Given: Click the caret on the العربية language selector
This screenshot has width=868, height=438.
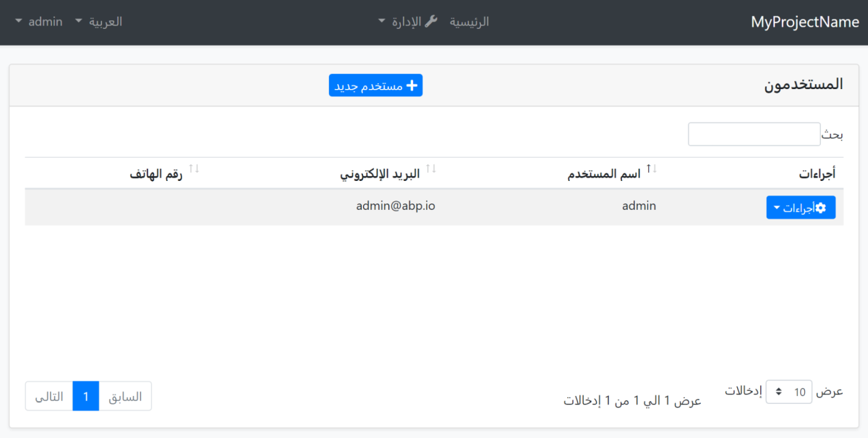Looking at the screenshot, I should point(77,21).
